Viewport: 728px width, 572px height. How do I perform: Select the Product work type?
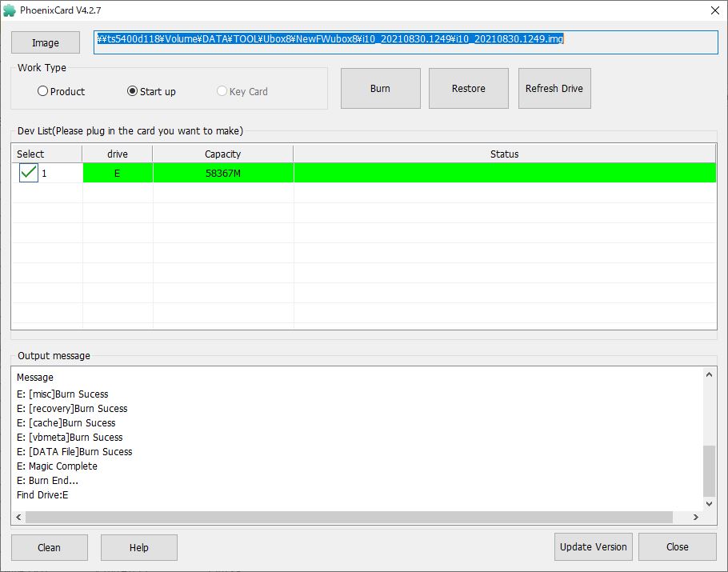click(x=62, y=91)
